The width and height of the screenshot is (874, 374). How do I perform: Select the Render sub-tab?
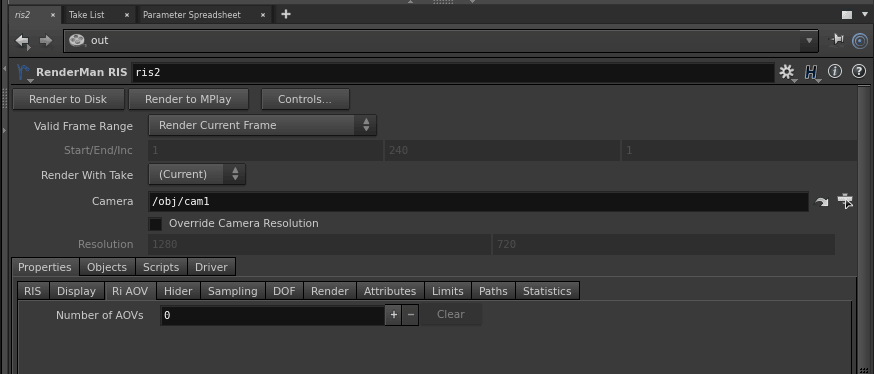pyautogui.click(x=330, y=291)
